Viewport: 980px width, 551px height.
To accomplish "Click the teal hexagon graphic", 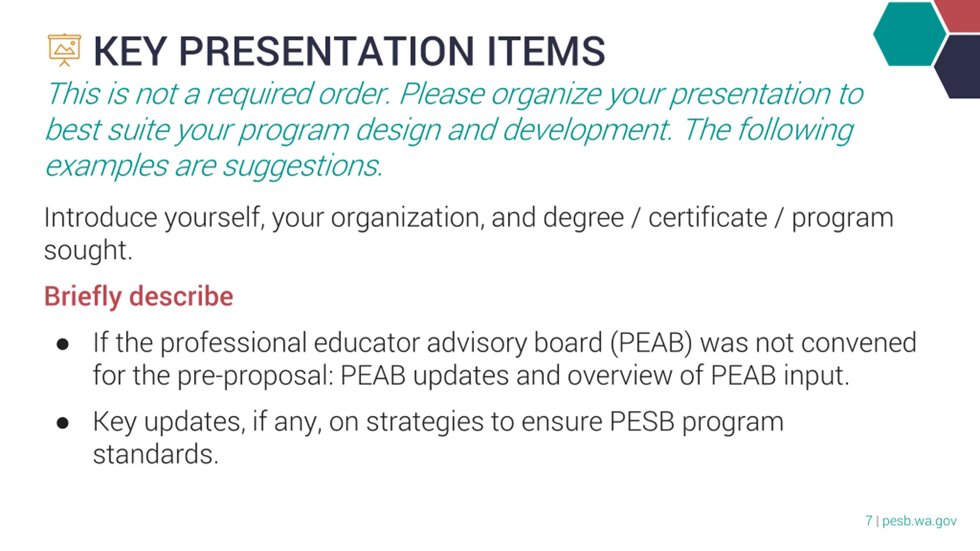I will tap(910, 34).
